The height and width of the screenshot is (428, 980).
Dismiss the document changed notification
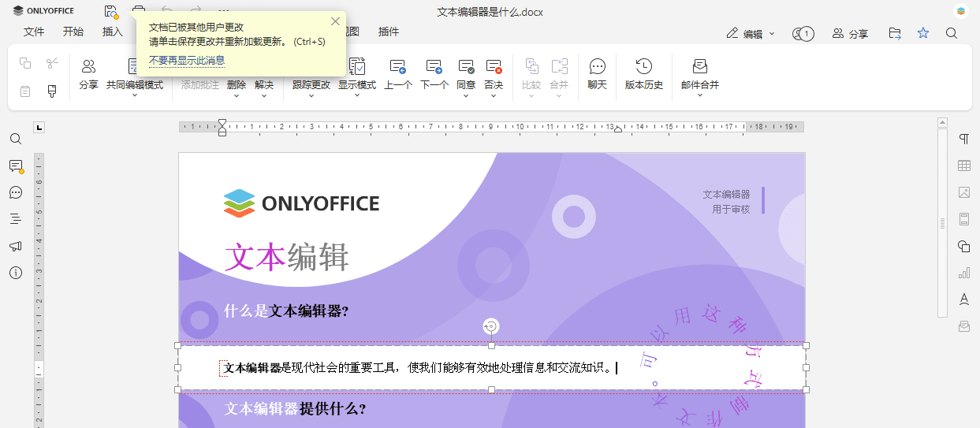[335, 21]
